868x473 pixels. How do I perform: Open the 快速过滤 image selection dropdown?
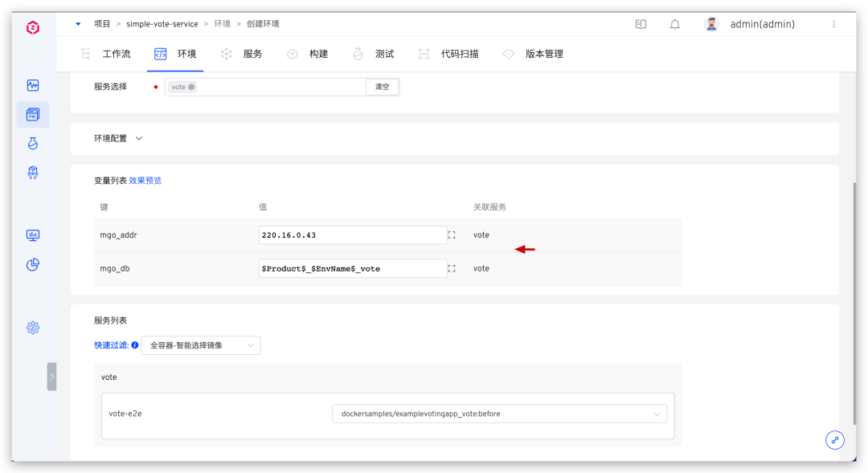[x=200, y=345]
